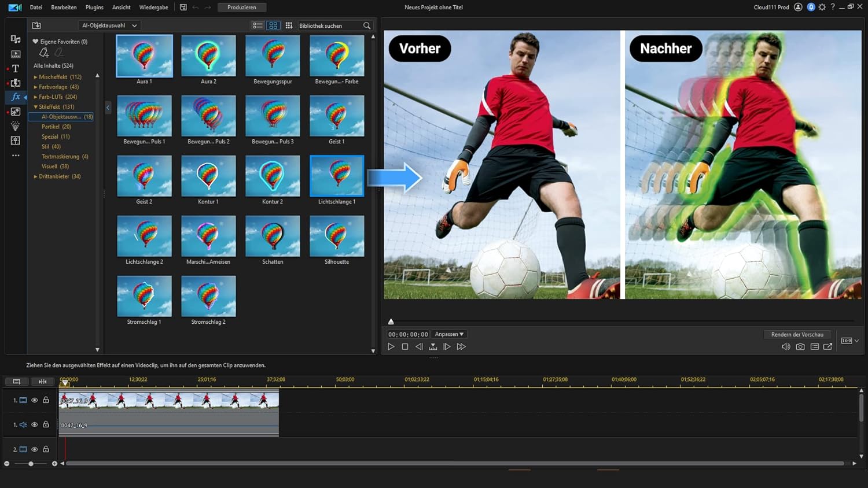Open the Title room (T icon)
Screen dimensions: 868x488
click(x=16, y=68)
